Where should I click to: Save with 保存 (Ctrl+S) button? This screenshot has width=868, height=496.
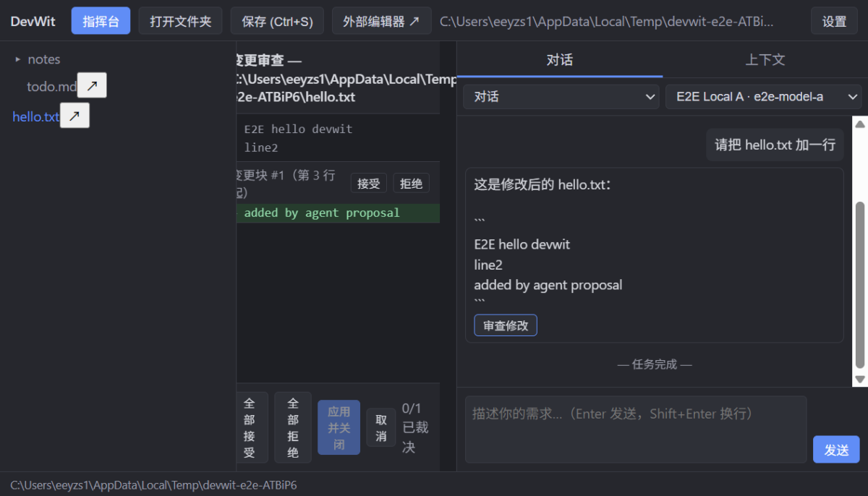[x=277, y=21]
